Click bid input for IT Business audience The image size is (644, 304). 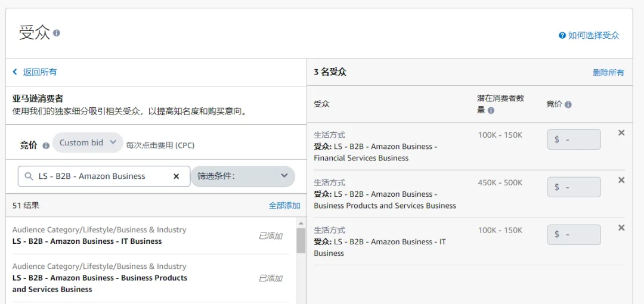pyautogui.click(x=574, y=235)
